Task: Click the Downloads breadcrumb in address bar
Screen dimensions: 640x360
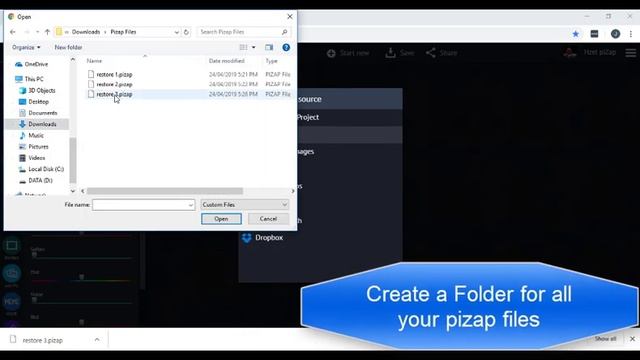Action: pos(86,32)
